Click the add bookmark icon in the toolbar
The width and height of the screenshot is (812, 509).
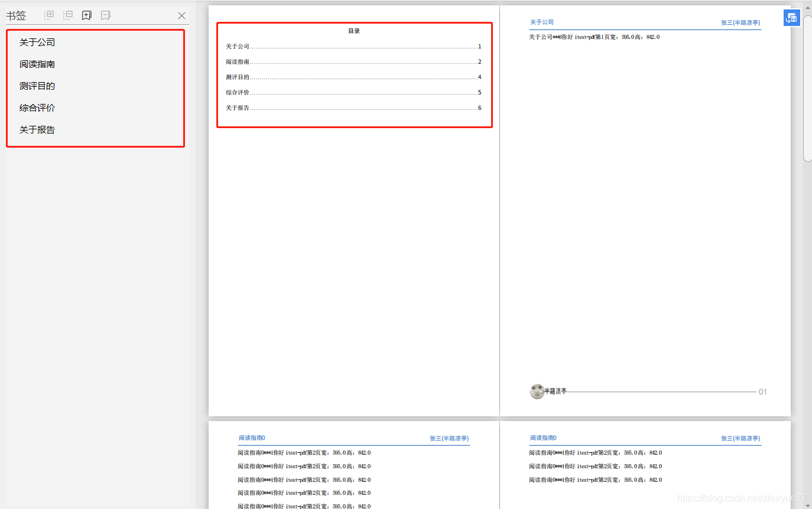pos(87,15)
